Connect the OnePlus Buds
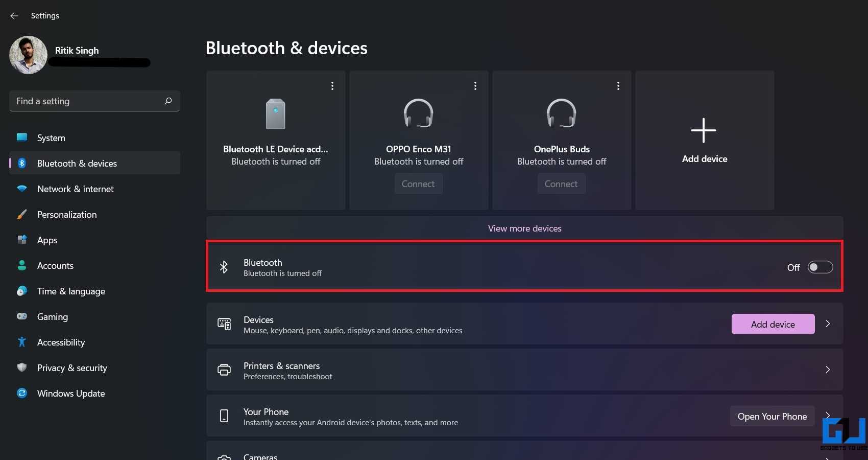Screen dimensions: 868x460 click(561, 184)
